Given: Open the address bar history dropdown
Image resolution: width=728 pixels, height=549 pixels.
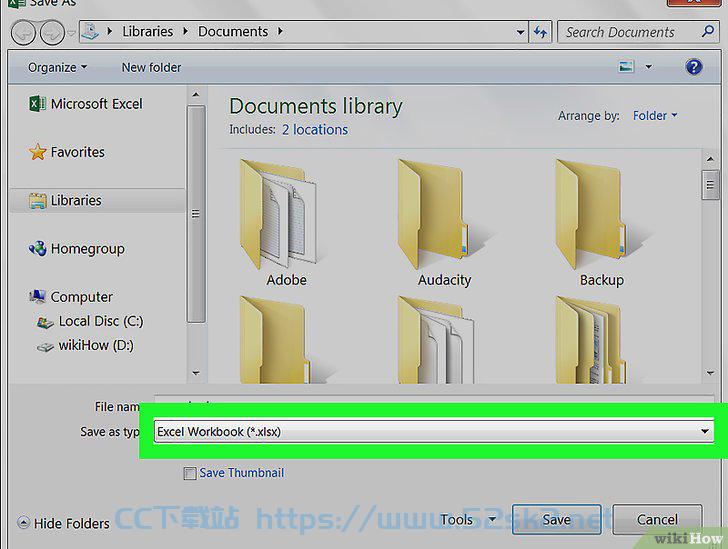Looking at the screenshot, I should [x=520, y=33].
